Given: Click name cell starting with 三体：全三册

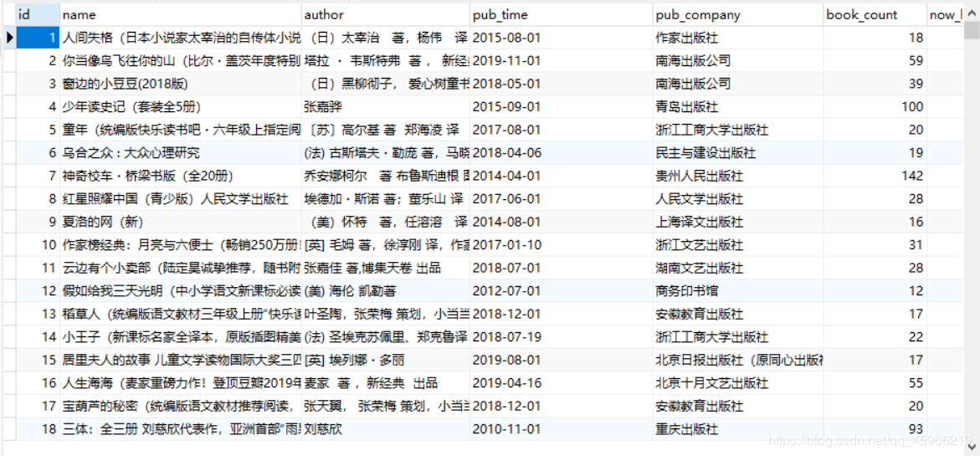Looking at the screenshot, I should coord(181,429).
